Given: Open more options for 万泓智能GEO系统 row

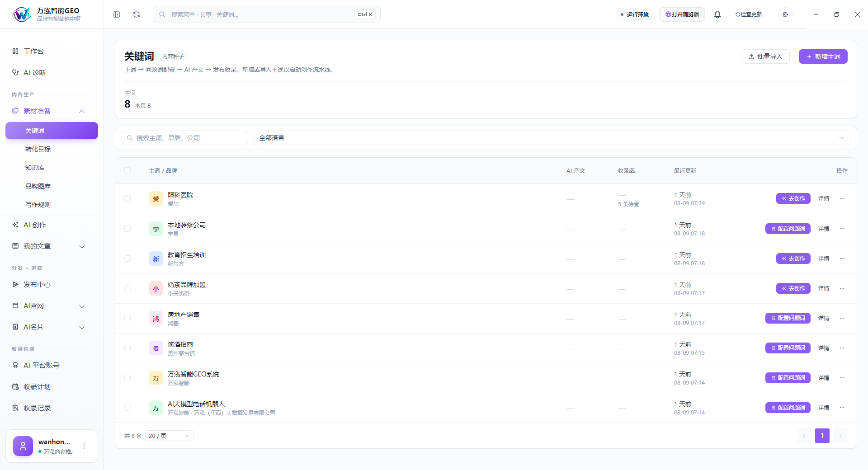Looking at the screenshot, I should (842, 378).
